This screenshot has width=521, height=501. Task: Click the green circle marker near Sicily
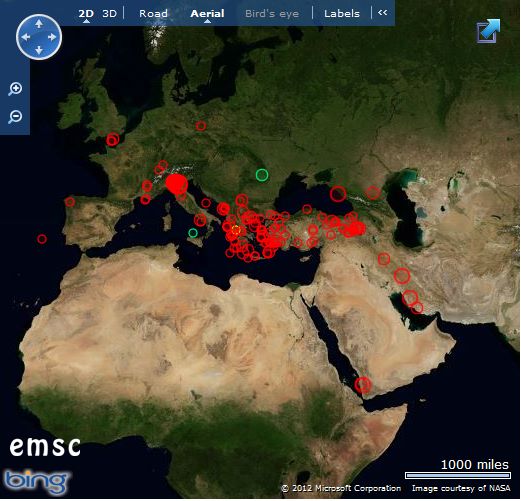[193, 233]
